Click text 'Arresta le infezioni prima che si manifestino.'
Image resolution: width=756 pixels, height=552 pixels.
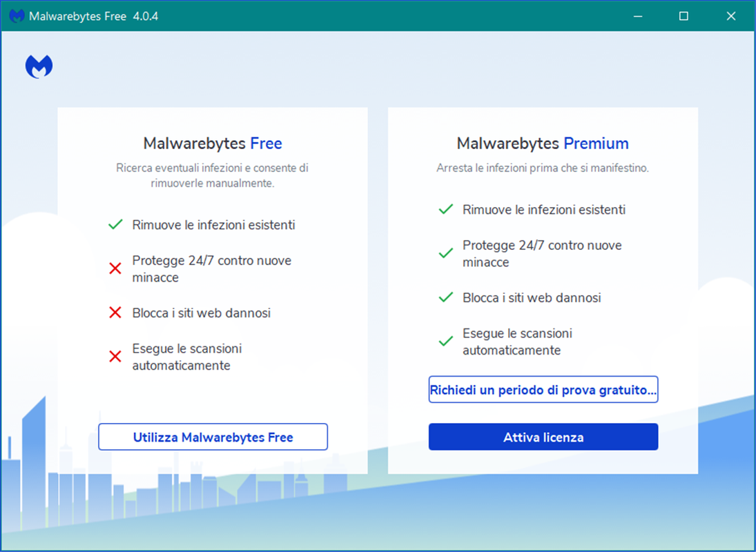coord(543,168)
